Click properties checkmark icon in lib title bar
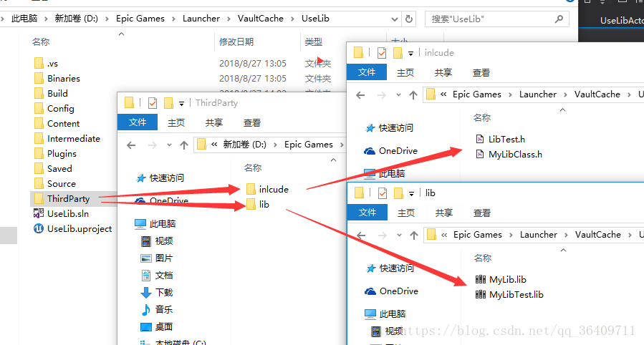Viewport: 644px width, 345px height. [x=383, y=193]
